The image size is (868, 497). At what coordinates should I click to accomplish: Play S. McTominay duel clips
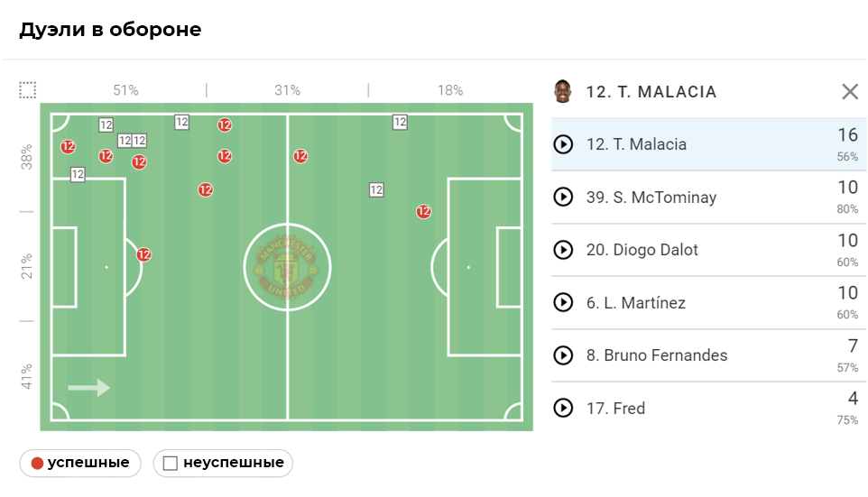(563, 198)
